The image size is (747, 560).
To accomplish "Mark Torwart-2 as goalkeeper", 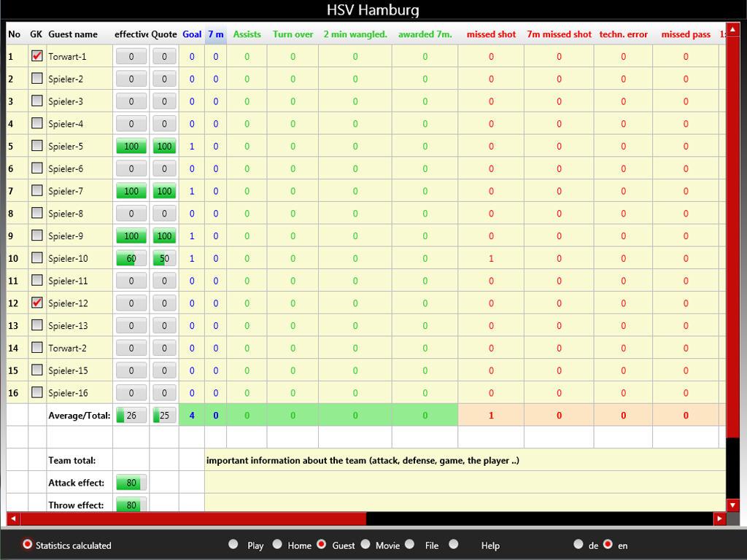I will (37, 348).
